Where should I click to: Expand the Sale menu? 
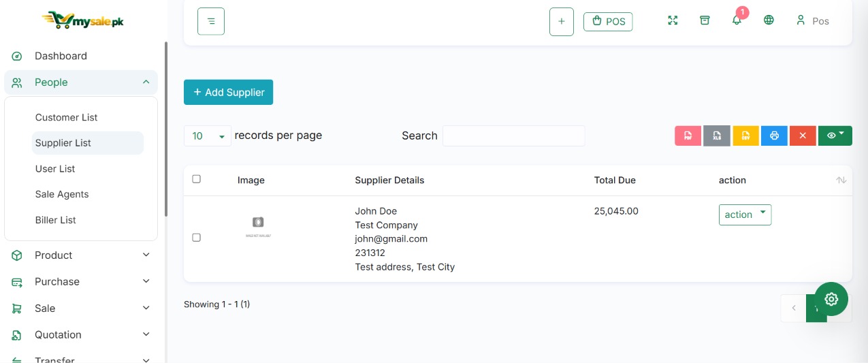coord(81,309)
